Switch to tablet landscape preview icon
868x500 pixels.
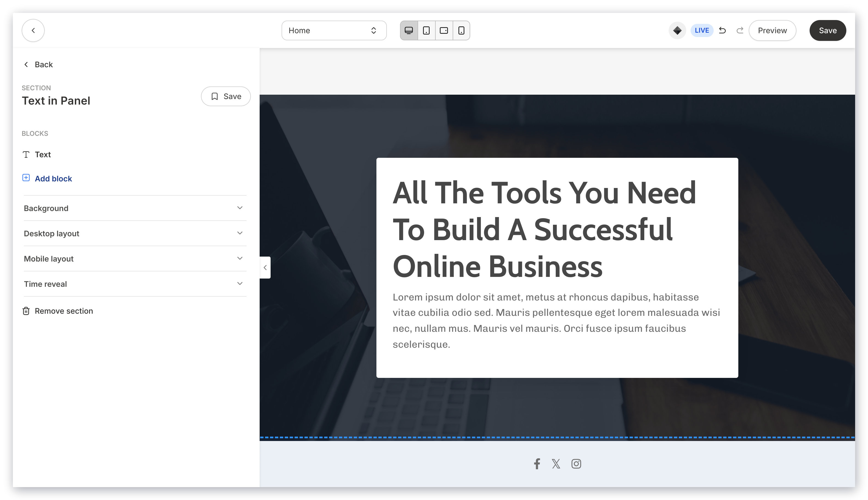444,30
